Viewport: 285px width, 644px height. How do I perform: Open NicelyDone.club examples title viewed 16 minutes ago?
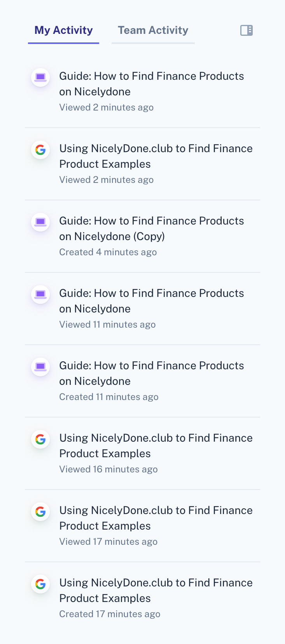[x=156, y=446]
